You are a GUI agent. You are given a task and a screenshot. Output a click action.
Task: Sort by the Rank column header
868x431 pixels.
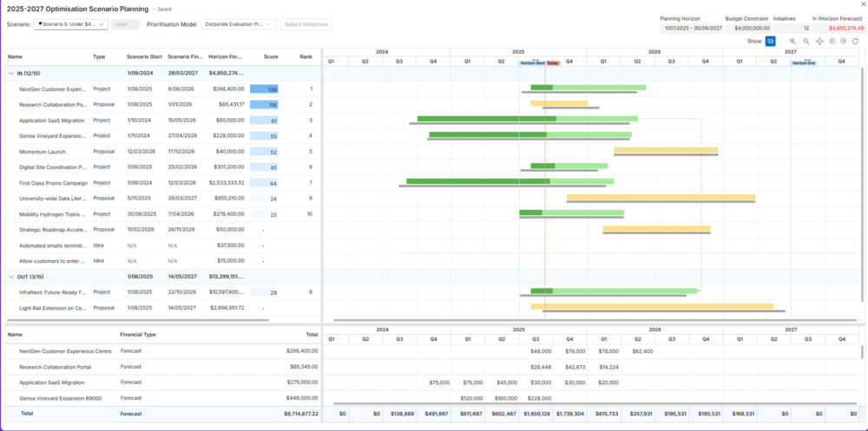306,56
